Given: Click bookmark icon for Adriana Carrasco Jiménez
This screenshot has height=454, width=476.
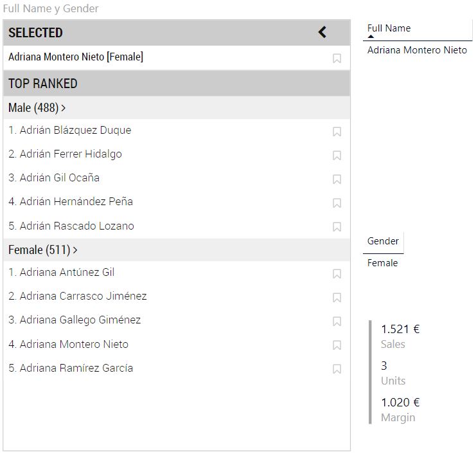Looking at the screenshot, I should 337,298.
